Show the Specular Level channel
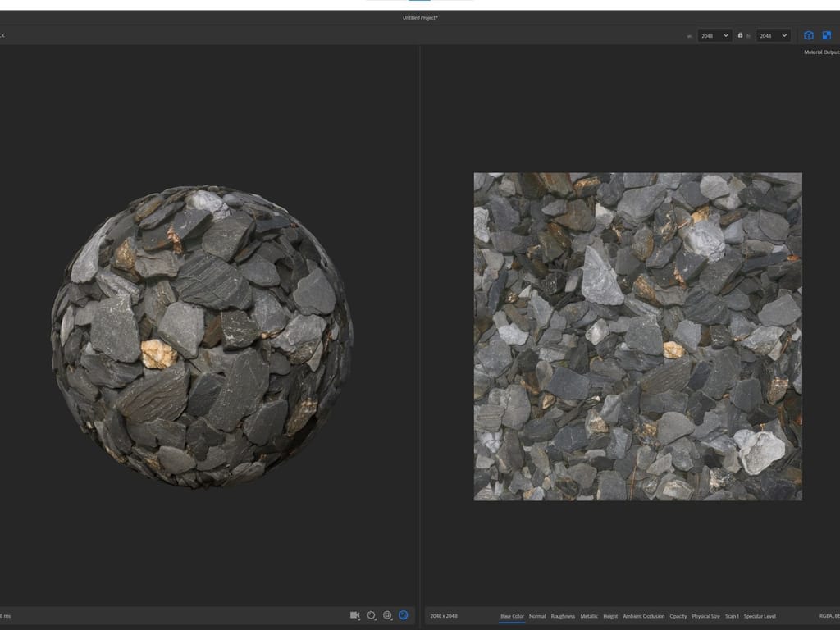Screen dimensions: 840x630 pos(760,616)
